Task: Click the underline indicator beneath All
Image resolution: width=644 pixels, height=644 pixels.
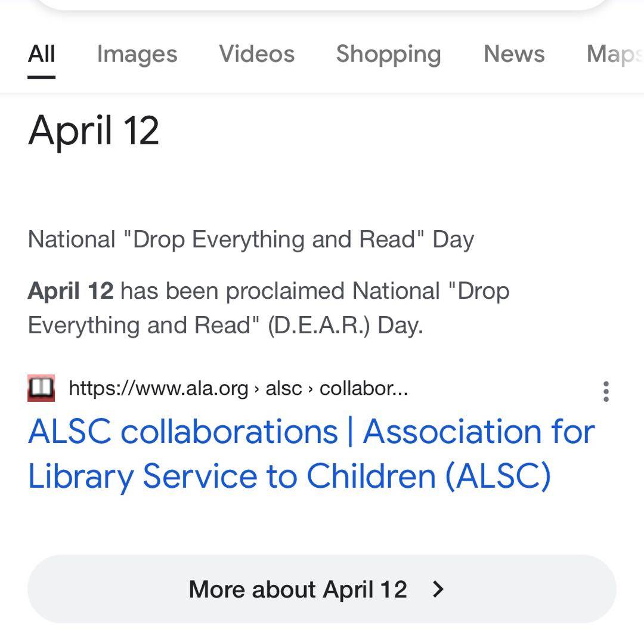Action: [x=41, y=77]
